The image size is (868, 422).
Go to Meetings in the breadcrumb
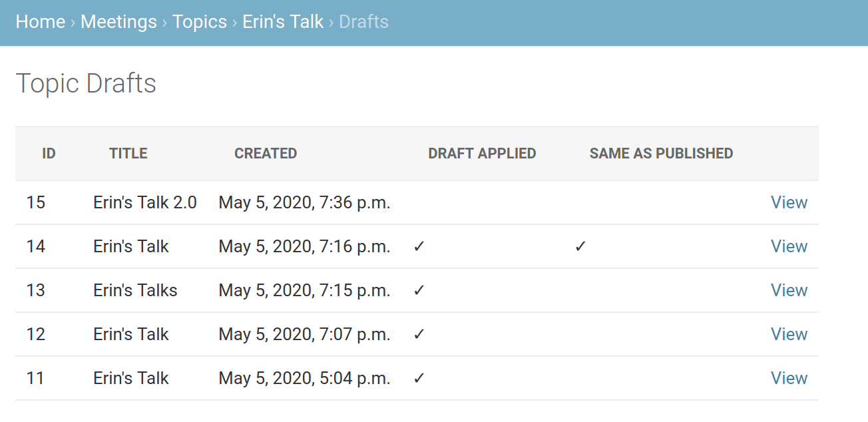[x=118, y=21]
